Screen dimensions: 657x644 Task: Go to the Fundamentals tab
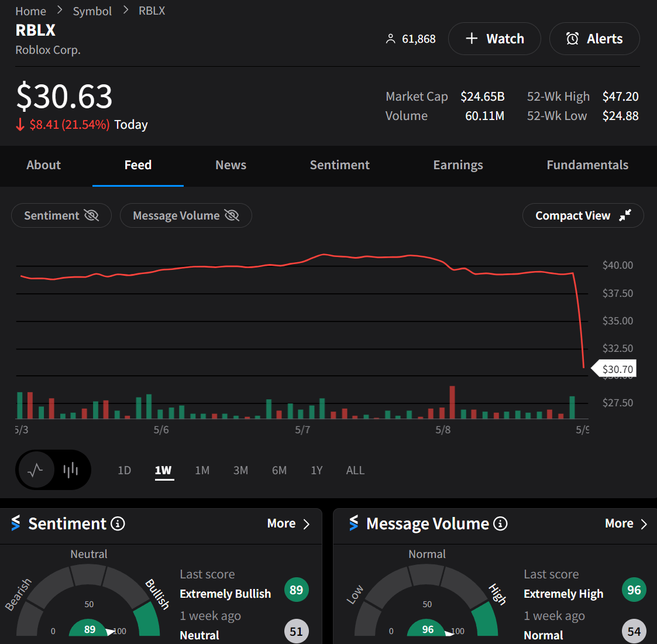click(587, 165)
